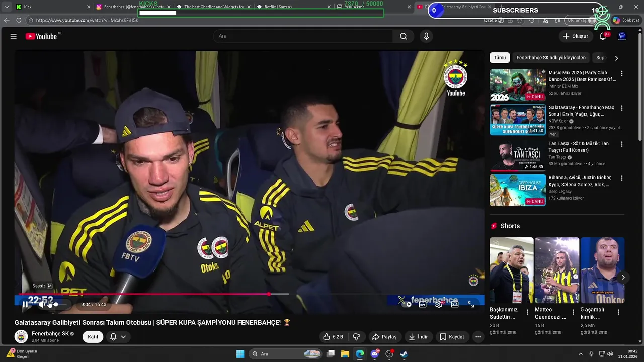Open Fenerbahçe SK channel name link
This screenshot has height=362, width=644.
[x=50, y=334]
